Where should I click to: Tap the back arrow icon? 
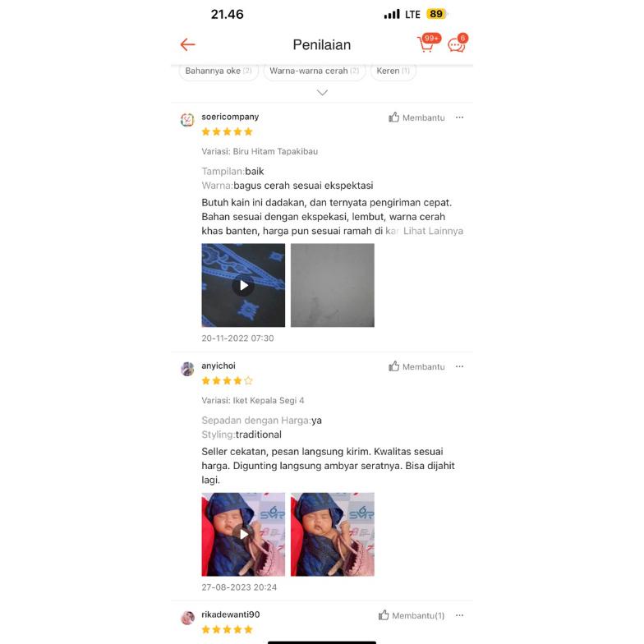(187, 44)
